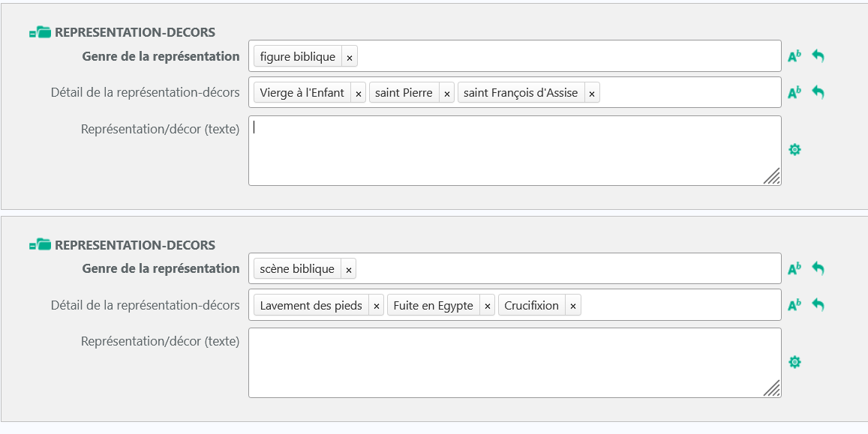Open gear settings for first Représentation/décor text

point(794,149)
